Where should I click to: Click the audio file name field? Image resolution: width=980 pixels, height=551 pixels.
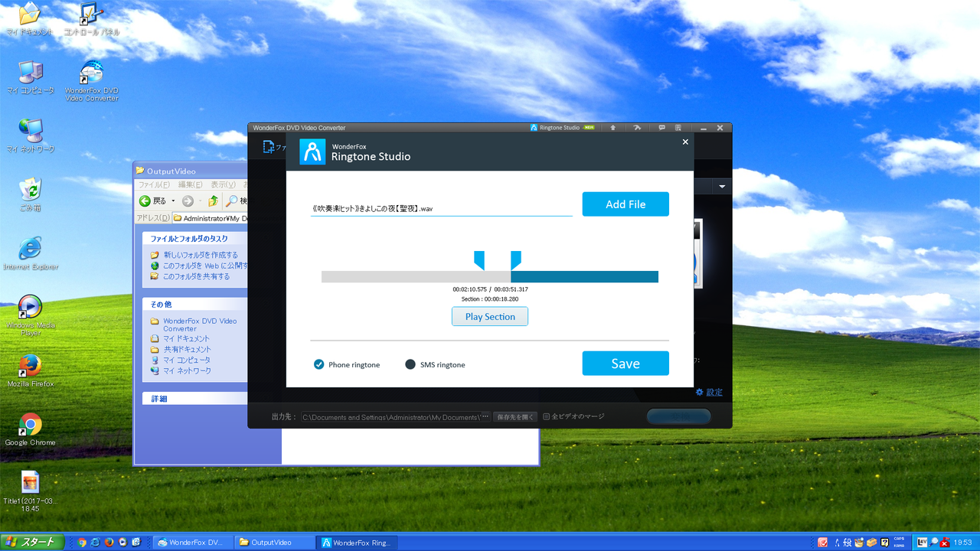[x=441, y=207]
